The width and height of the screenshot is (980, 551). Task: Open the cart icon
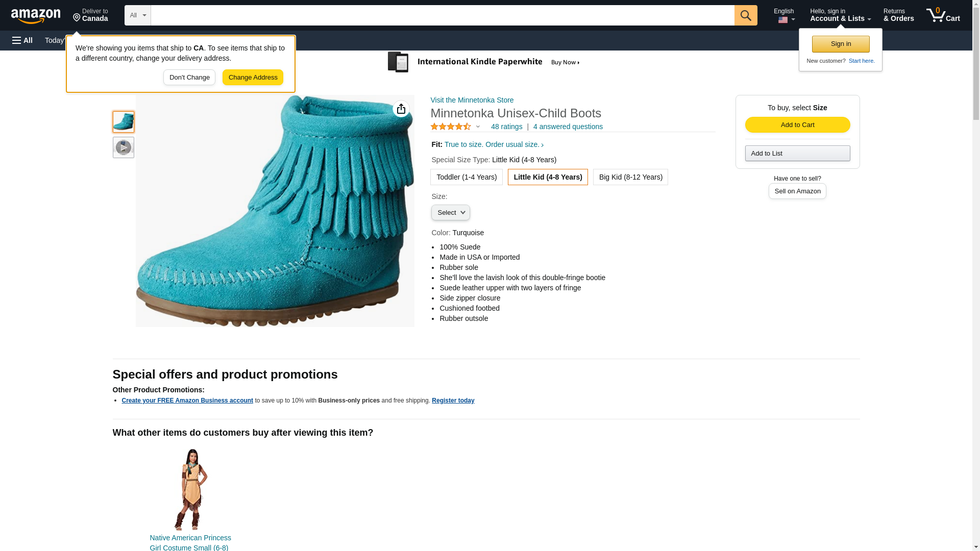[943, 15]
